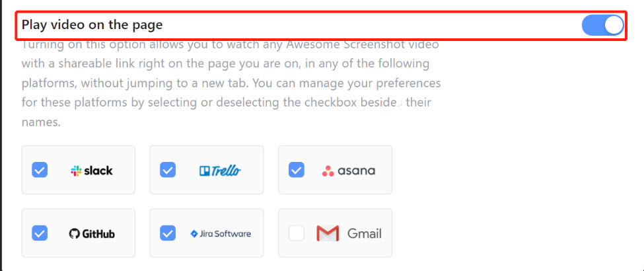Screen dimensions: 644x271
Task: Click the GitHub octocat icon
Action: pos(74,234)
